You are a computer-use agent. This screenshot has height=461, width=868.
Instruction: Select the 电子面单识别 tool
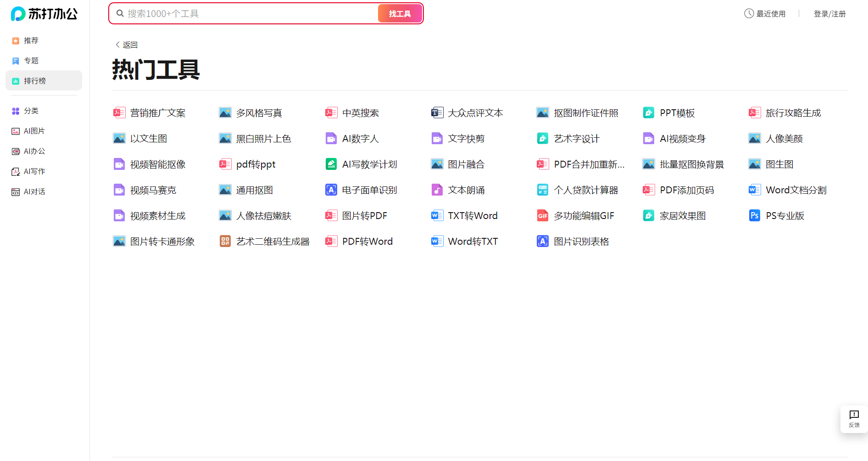pyautogui.click(x=370, y=190)
